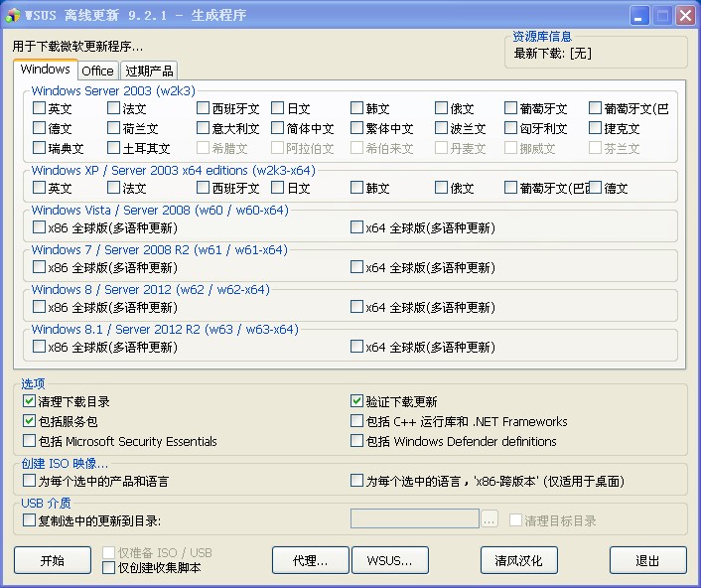Check x86 全球版 for Windows 8

[40, 307]
